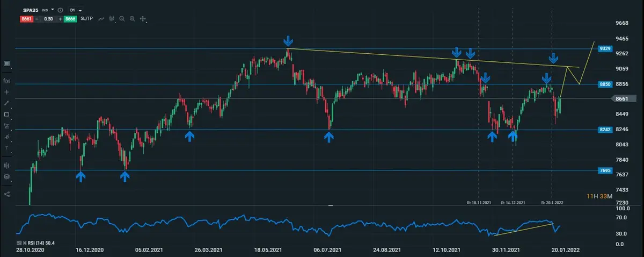Toggle the crosshair move mode

point(143,19)
